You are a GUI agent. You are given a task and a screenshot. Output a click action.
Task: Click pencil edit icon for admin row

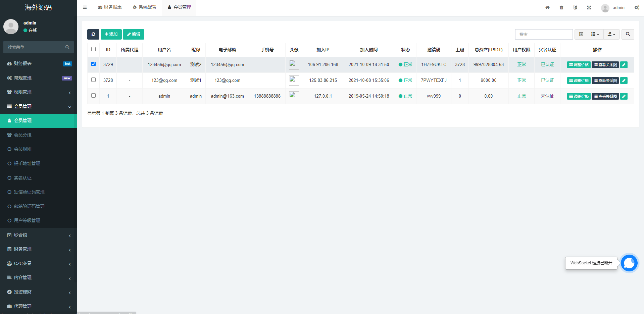click(x=624, y=96)
